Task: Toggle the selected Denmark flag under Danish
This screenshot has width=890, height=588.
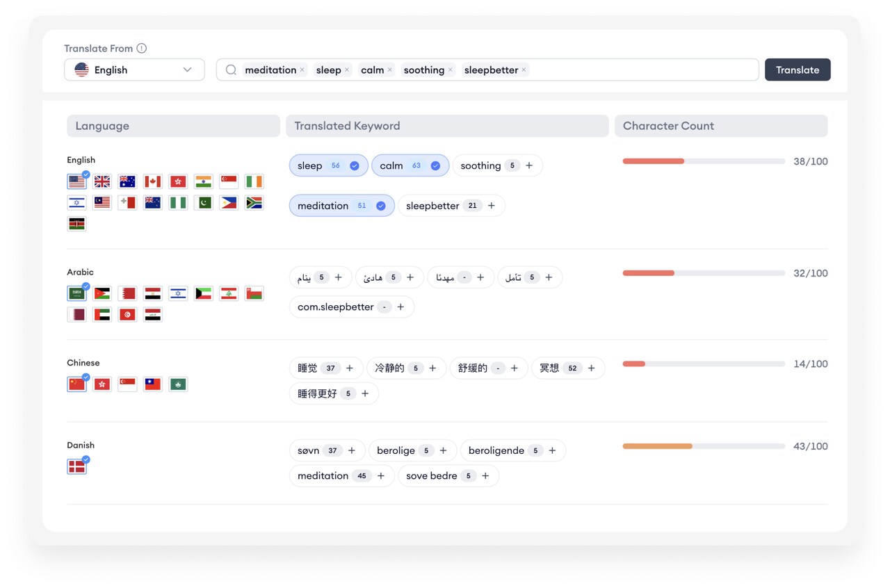Action: [x=76, y=466]
